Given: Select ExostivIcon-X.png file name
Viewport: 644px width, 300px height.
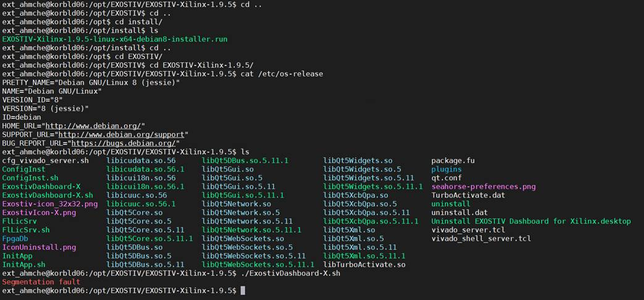Looking at the screenshot, I should click(39, 212).
